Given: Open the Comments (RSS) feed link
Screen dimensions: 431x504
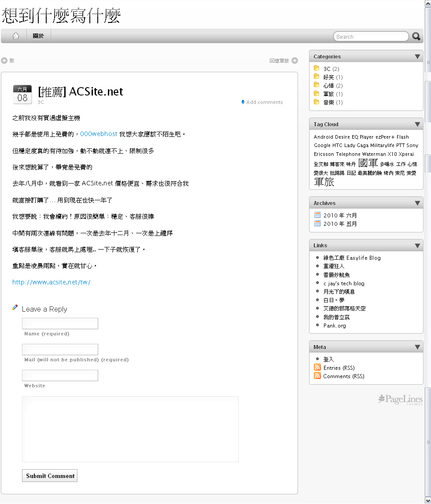Looking at the screenshot, I should click(x=343, y=376).
